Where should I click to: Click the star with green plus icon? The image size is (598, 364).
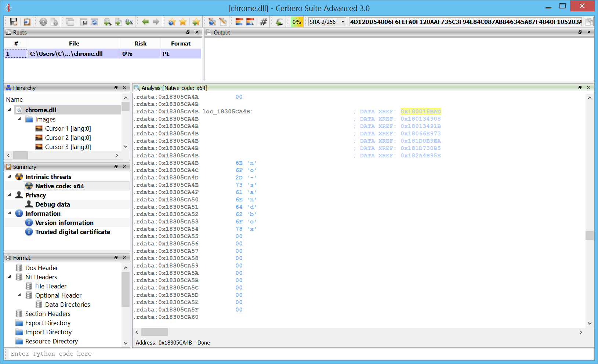tap(196, 22)
